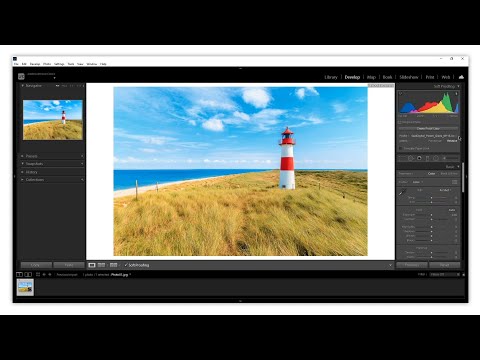Click the second window display icon
This screenshot has width=480, height=360.
click(28, 274)
